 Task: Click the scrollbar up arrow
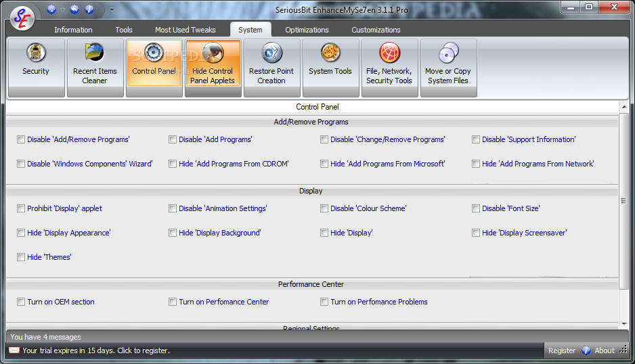pyautogui.click(x=624, y=107)
